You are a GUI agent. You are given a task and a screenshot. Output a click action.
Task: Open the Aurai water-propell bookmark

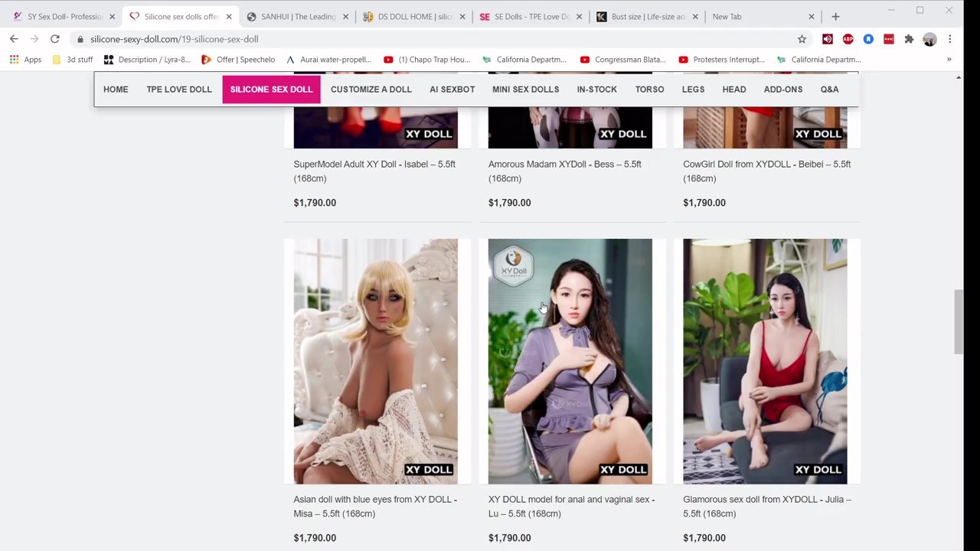[x=328, y=60]
